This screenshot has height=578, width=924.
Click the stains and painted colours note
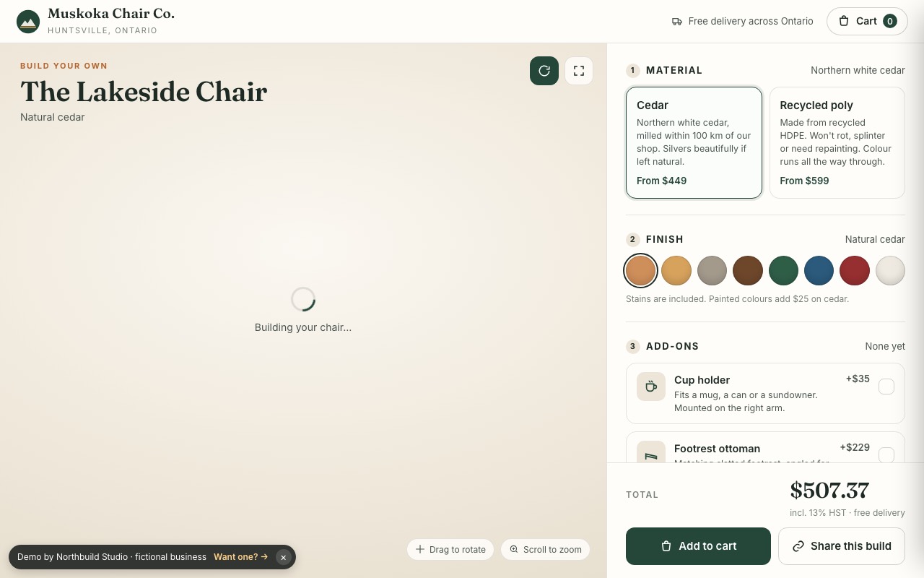click(x=738, y=299)
